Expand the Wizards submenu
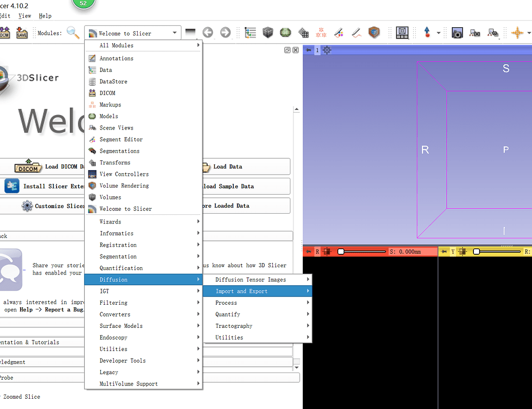The height and width of the screenshot is (409, 532). click(144, 221)
